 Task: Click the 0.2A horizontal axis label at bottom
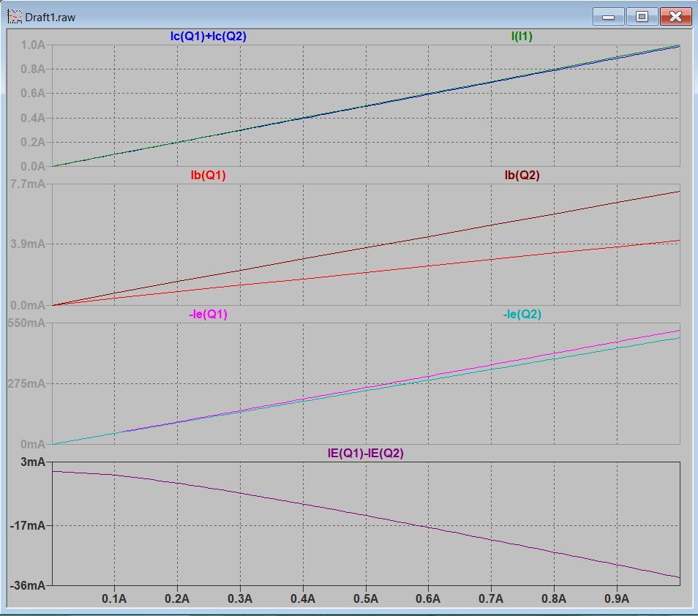177,598
